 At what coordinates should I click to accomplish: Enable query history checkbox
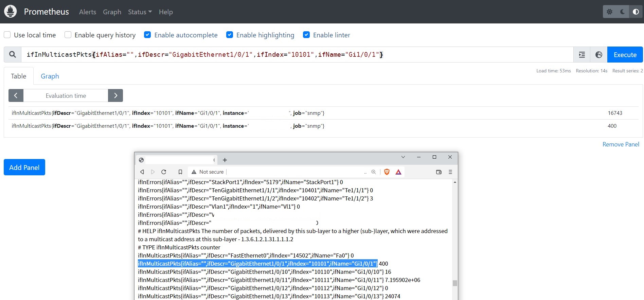click(68, 35)
